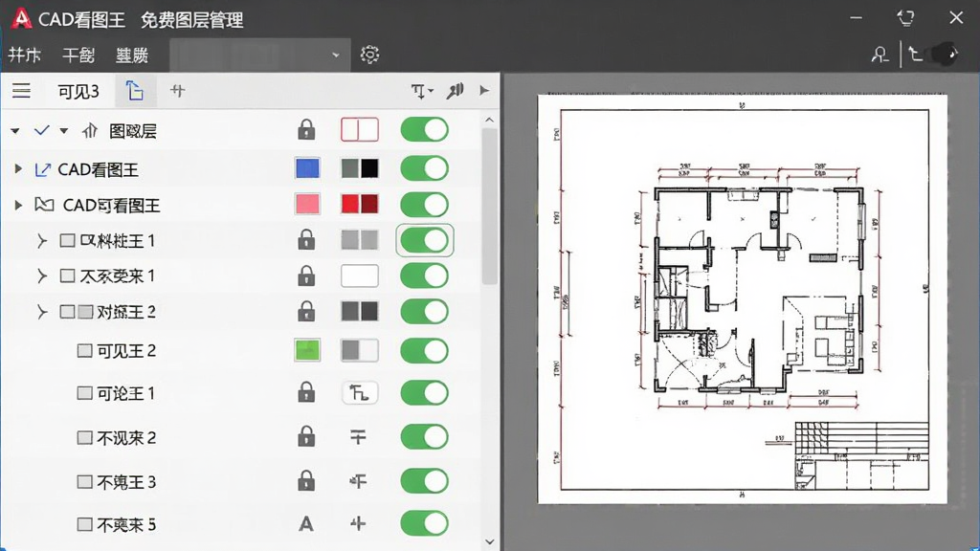Click the CAD app logo in title bar

[21, 19]
